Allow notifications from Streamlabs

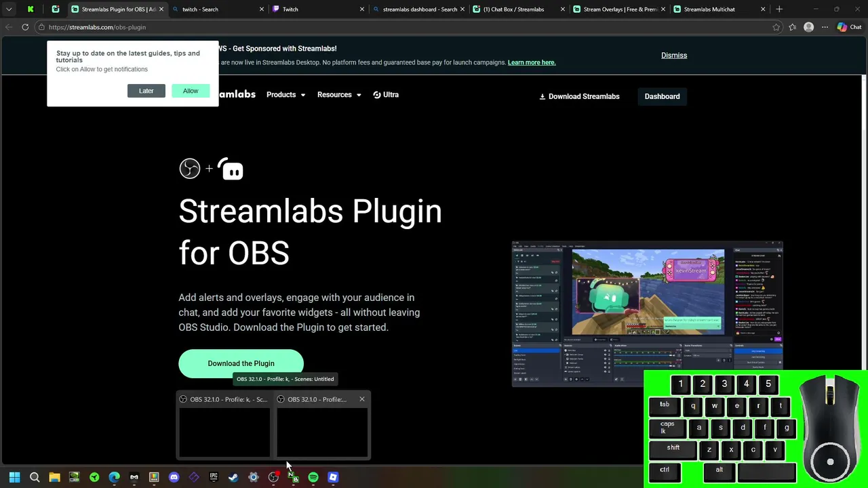191,91
